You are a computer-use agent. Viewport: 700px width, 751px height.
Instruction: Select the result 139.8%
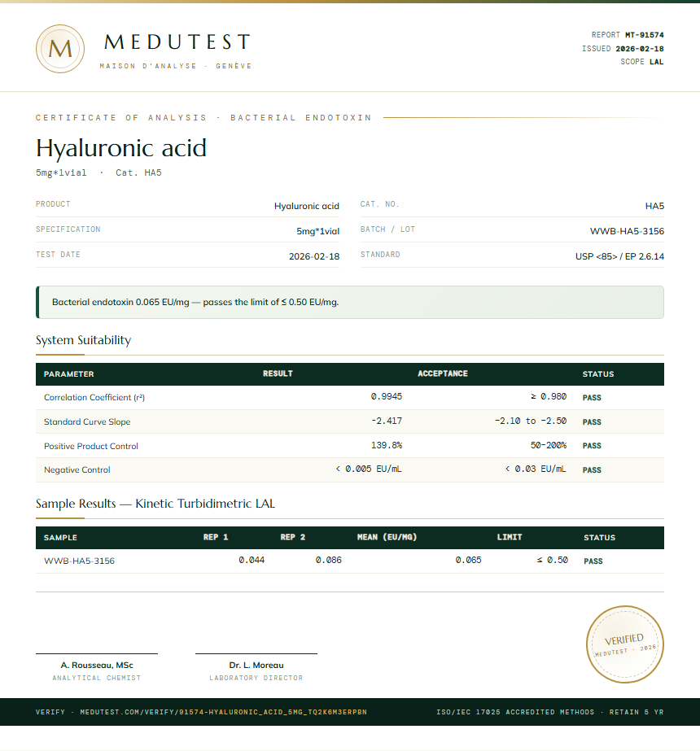tap(387, 445)
